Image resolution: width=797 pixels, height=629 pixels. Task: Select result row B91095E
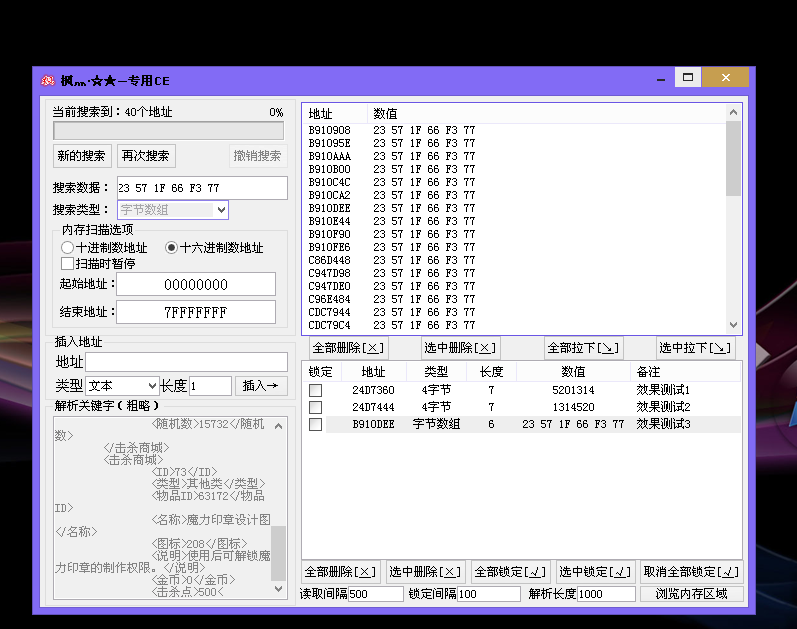515,143
